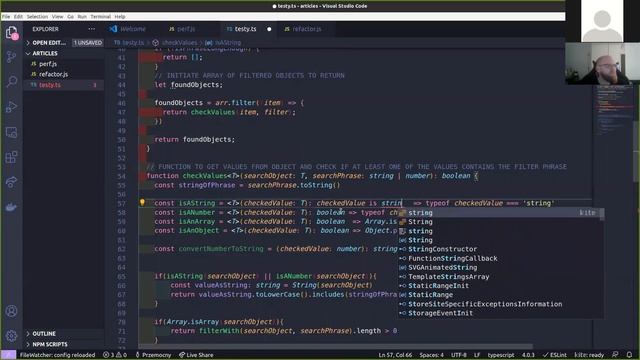Click the unsaved dot on testy.ts tab
This screenshot has height=360, width=640.
tap(269, 29)
